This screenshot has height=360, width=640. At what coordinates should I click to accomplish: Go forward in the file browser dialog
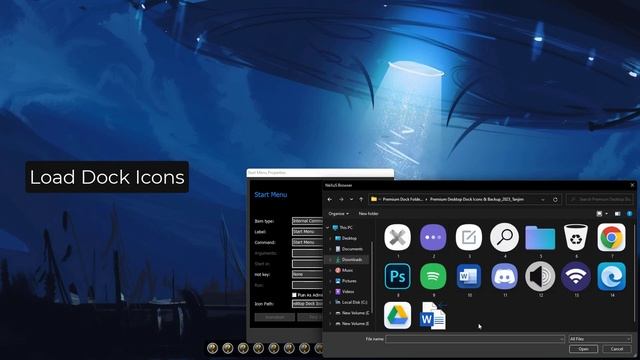coord(341,199)
